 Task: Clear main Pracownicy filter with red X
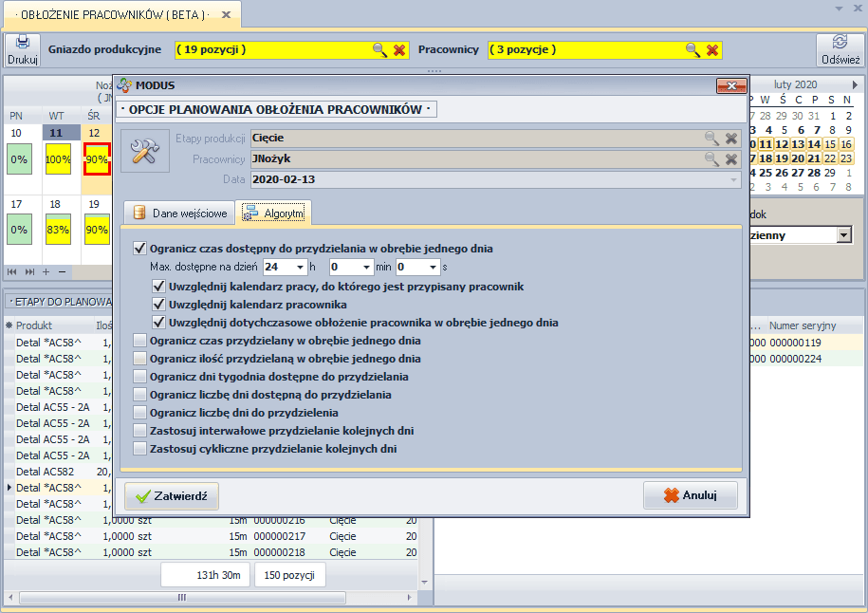click(712, 50)
